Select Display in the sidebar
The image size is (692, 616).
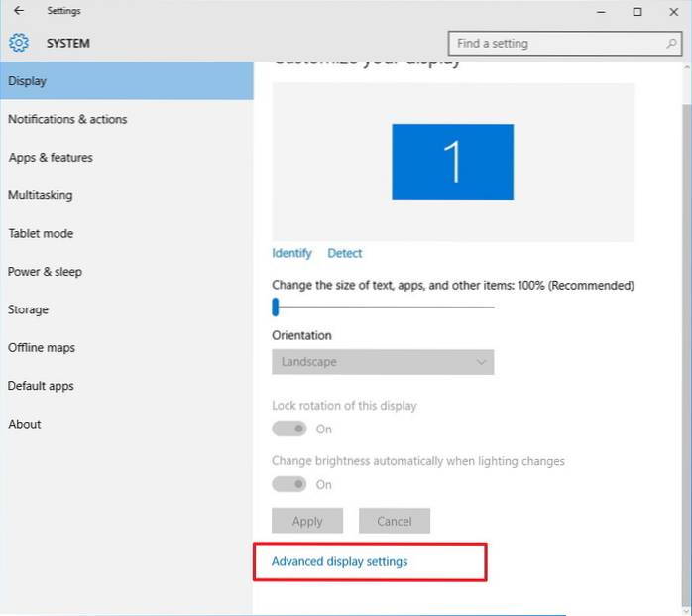[x=126, y=81]
